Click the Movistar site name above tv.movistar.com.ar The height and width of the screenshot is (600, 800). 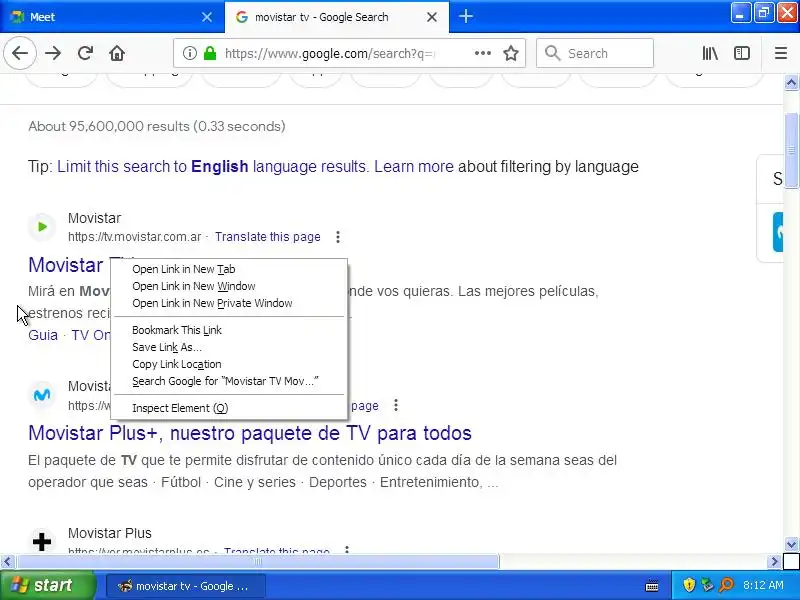(94, 218)
